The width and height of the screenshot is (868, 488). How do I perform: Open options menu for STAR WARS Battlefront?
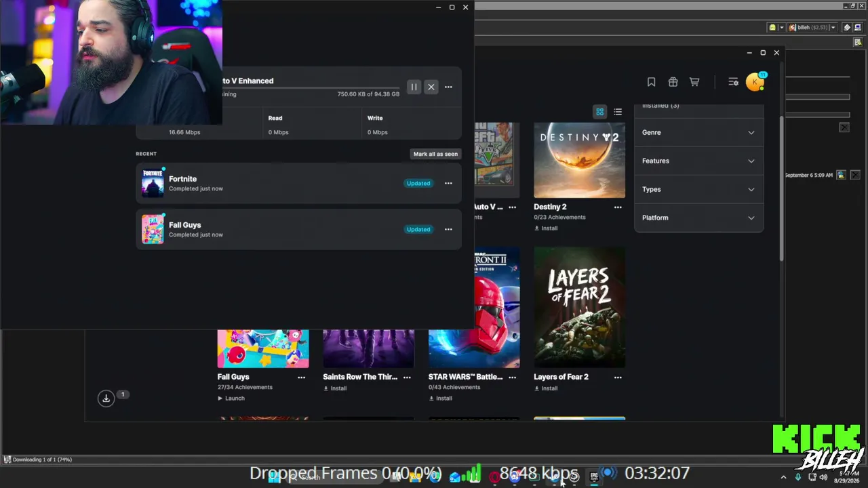tap(512, 377)
